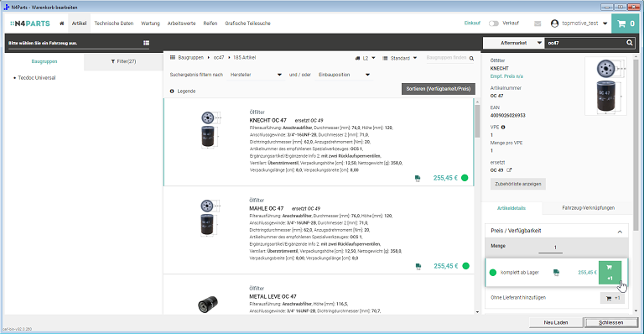The width and height of the screenshot is (644, 334).
Task: Click the oc47 breadcrumb link
Action: coord(219,58)
